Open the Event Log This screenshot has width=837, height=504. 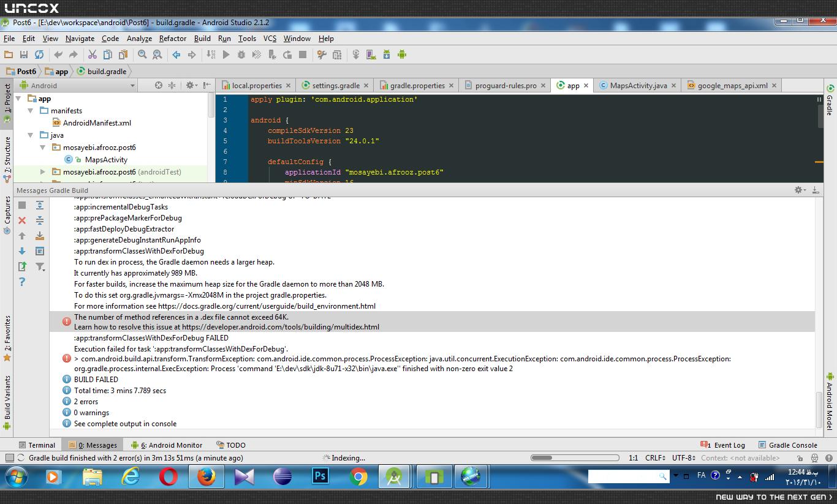tap(723, 445)
